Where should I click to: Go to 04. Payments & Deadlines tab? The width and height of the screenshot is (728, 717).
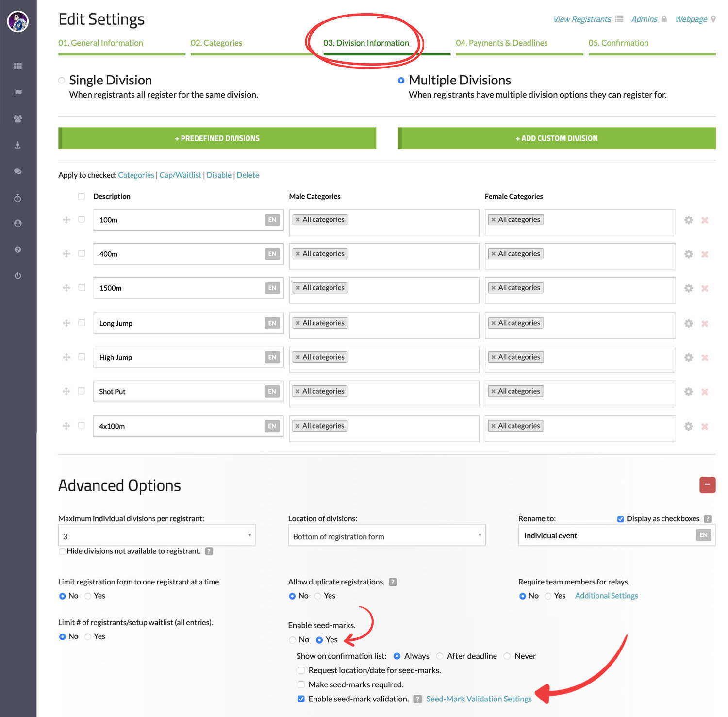501,43
